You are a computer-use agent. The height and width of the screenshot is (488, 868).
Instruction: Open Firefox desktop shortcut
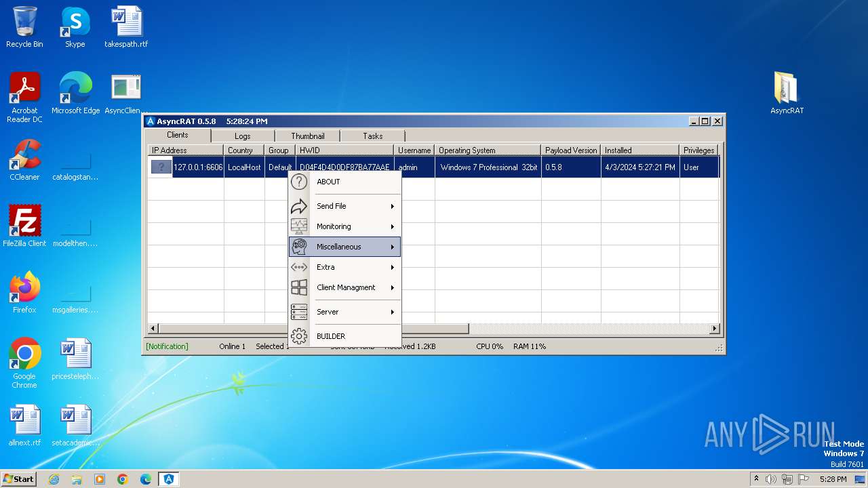click(x=24, y=293)
